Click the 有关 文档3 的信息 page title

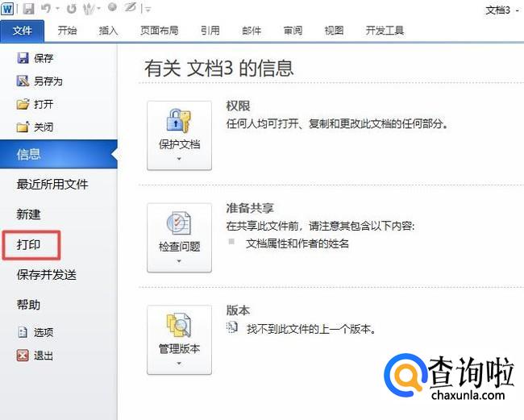(x=219, y=69)
